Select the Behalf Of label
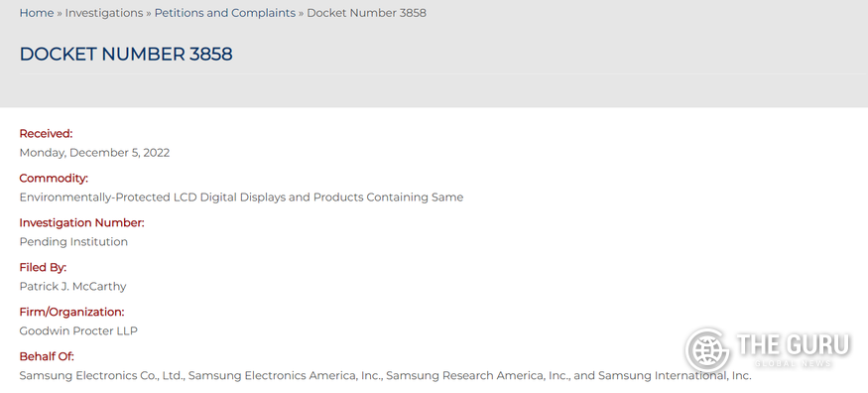The height and width of the screenshot is (393, 868). (47, 356)
